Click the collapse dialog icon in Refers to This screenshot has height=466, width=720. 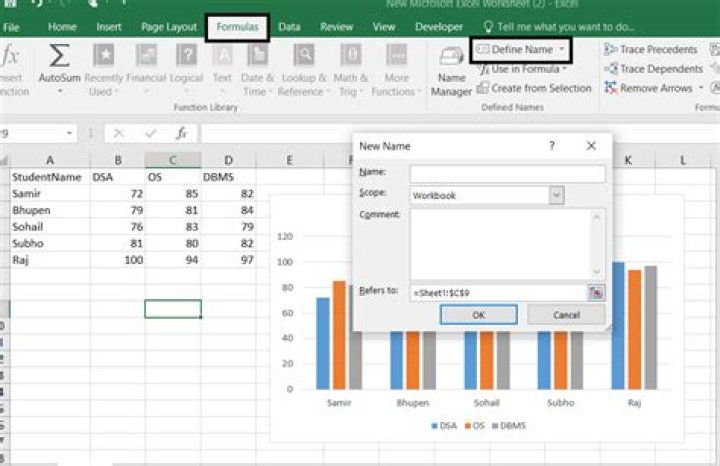click(x=596, y=291)
